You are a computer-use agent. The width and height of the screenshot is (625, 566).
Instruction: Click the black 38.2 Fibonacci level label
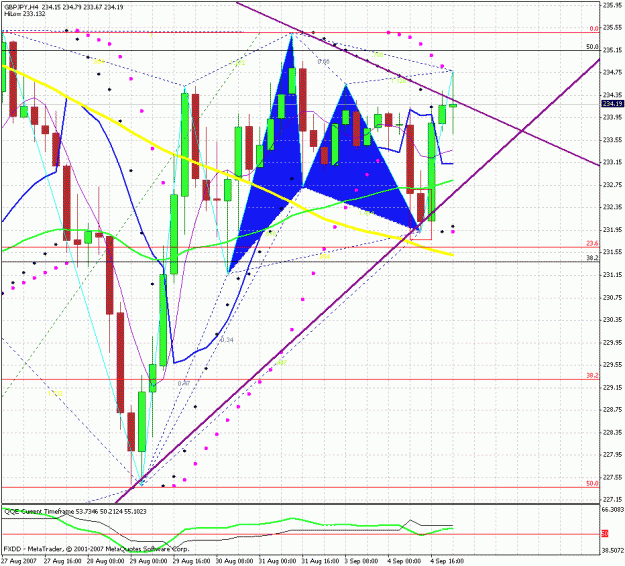(592, 258)
